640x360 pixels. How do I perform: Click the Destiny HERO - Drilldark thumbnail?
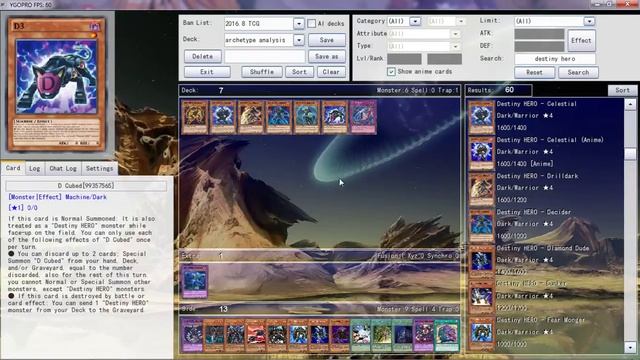(481, 190)
